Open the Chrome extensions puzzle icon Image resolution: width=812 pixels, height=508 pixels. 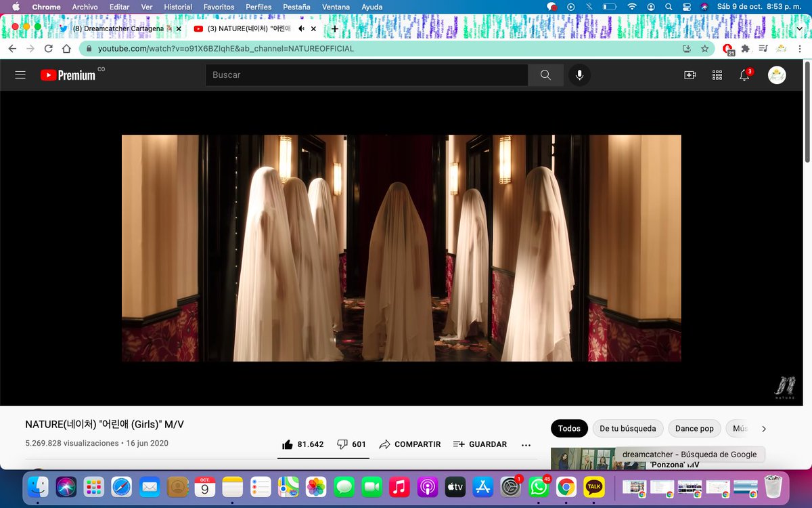click(x=746, y=49)
